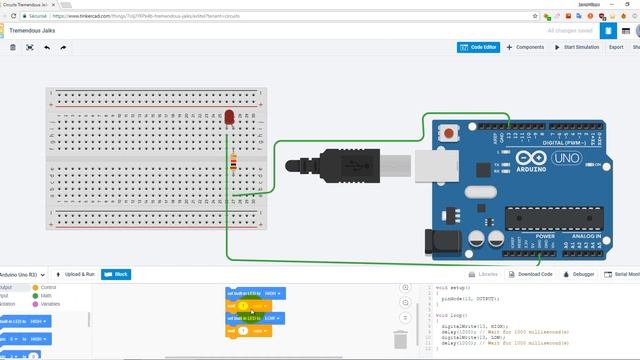Close the Circuits browser tab

click(53, 4)
